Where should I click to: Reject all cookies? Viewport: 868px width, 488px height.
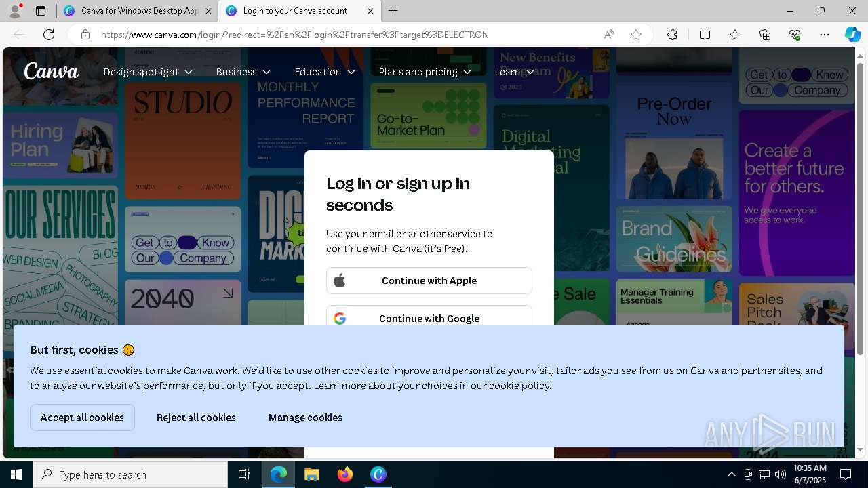pos(196,418)
